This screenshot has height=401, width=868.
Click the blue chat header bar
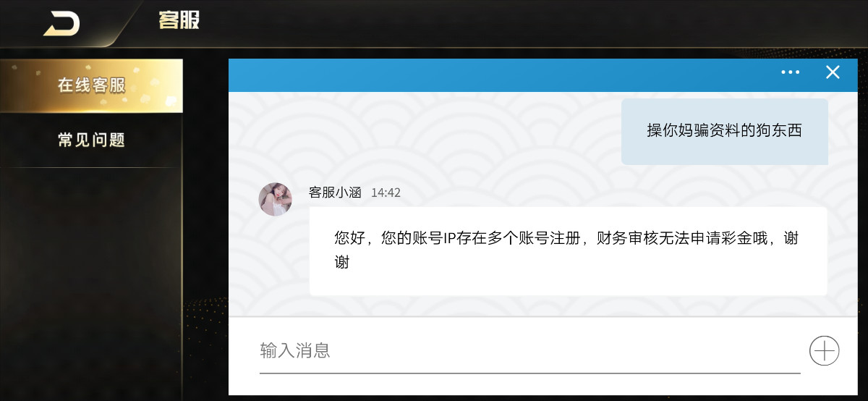click(506, 75)
